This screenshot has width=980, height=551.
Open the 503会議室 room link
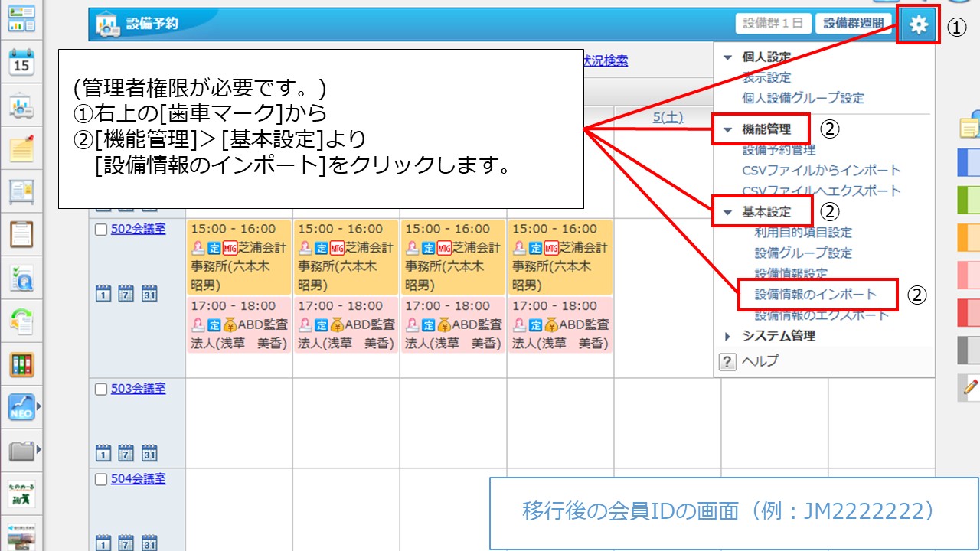click(138, 389)
